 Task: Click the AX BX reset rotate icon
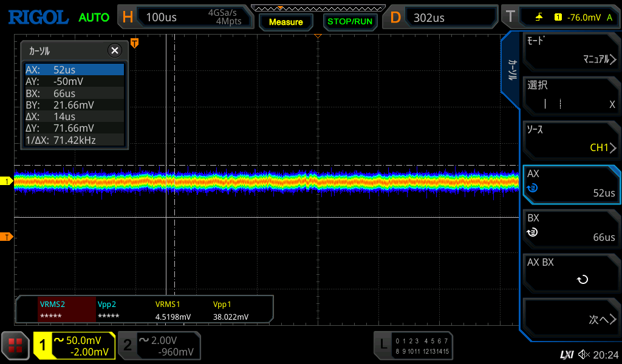(582, 280)
